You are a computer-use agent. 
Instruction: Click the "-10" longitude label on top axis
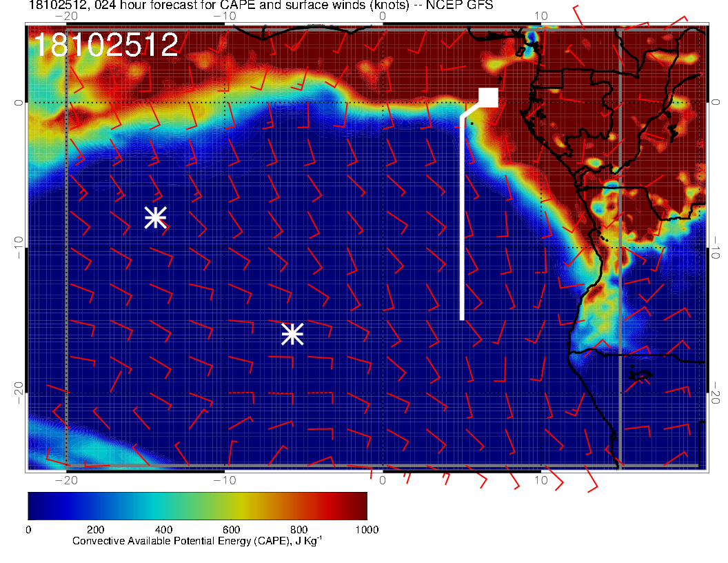point(224,17)
